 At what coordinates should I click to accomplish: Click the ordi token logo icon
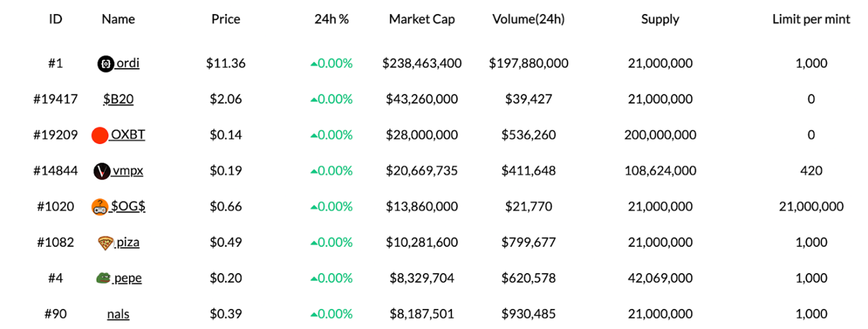pyautogui.click(x=105, y=63)
